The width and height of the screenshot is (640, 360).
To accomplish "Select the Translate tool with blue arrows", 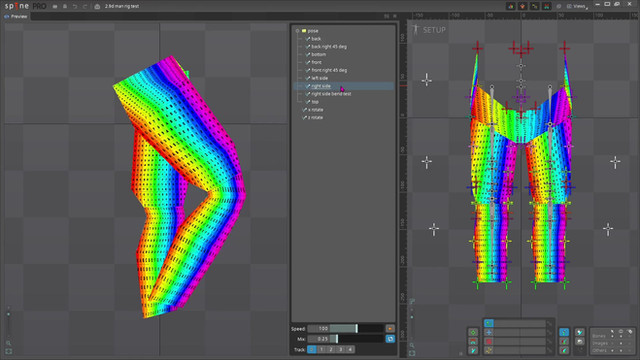I will 489,332.
